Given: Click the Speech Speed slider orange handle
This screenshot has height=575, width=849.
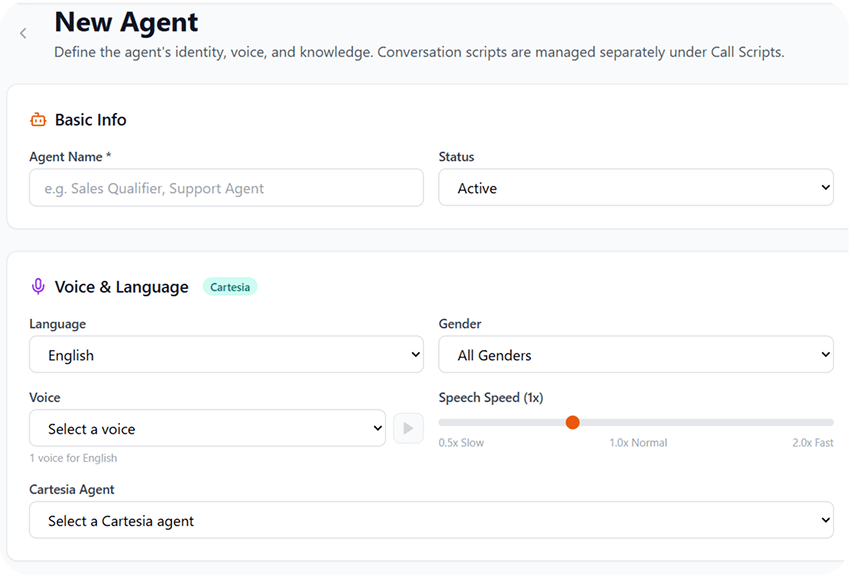Looking at the screenshot, I should click(x=572, y=422).
